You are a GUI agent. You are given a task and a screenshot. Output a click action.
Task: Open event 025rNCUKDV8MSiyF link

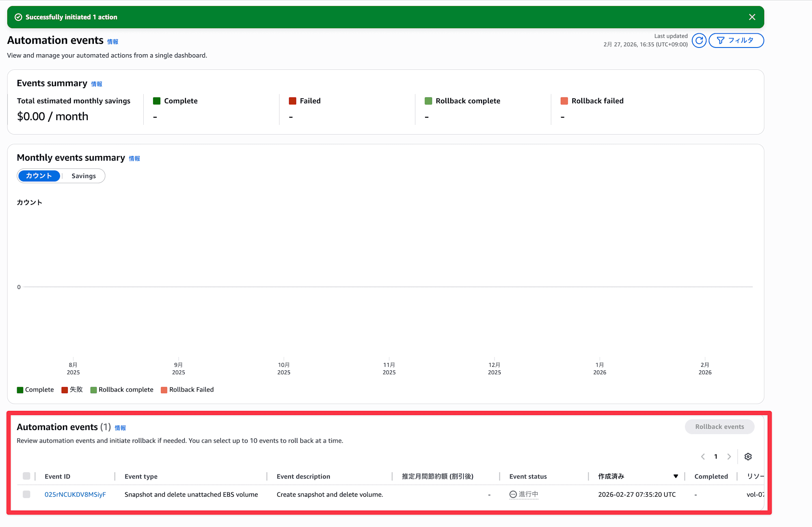pos(75,495)
